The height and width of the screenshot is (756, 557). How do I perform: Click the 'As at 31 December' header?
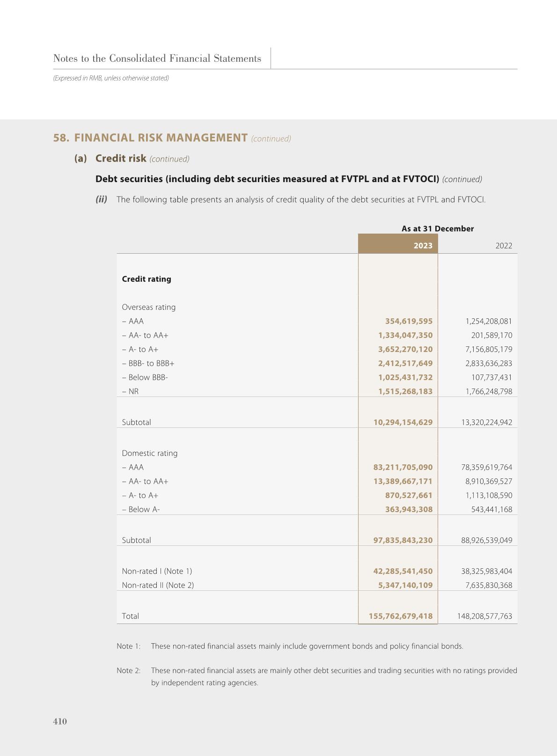(x=437, y=229)
